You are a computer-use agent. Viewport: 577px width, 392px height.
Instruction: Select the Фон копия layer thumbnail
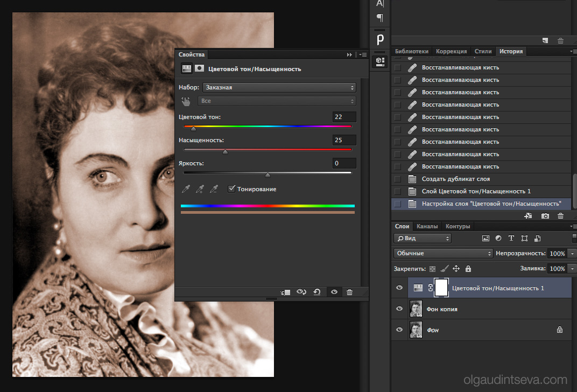416,309
